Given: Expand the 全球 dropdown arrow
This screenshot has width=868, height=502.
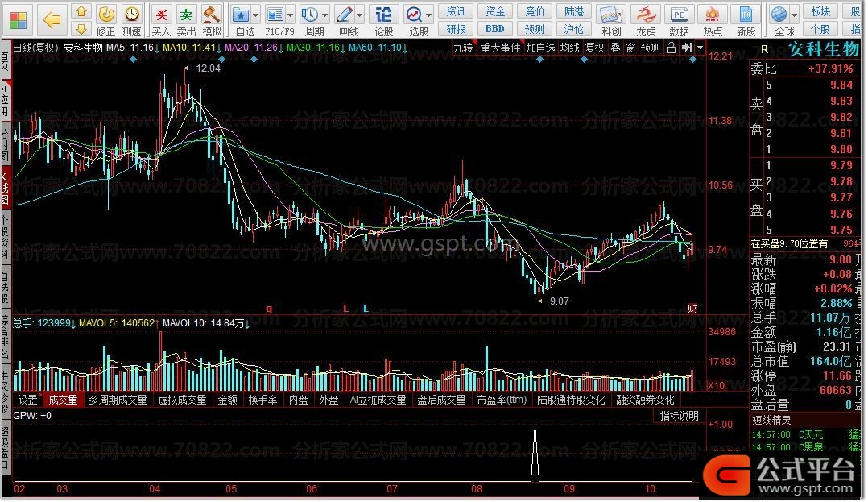Looking at the screenshot, I should tap(795, 15).
